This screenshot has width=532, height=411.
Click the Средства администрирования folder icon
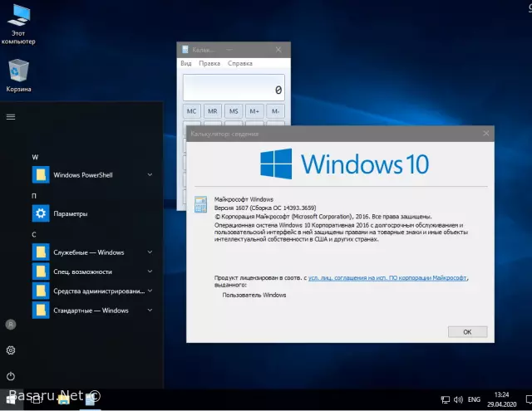tap(41, 291)
